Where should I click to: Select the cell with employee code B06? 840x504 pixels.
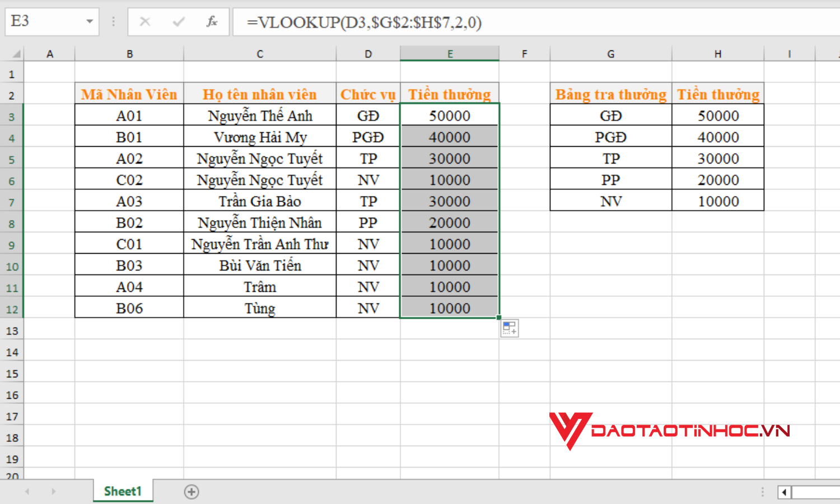(x=129, y=307)
